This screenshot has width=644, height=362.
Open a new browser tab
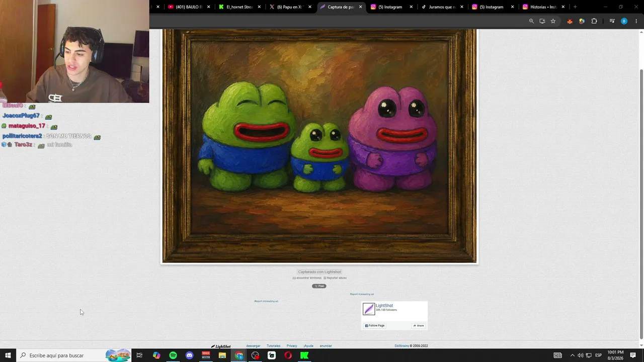[x=575, y=7]
